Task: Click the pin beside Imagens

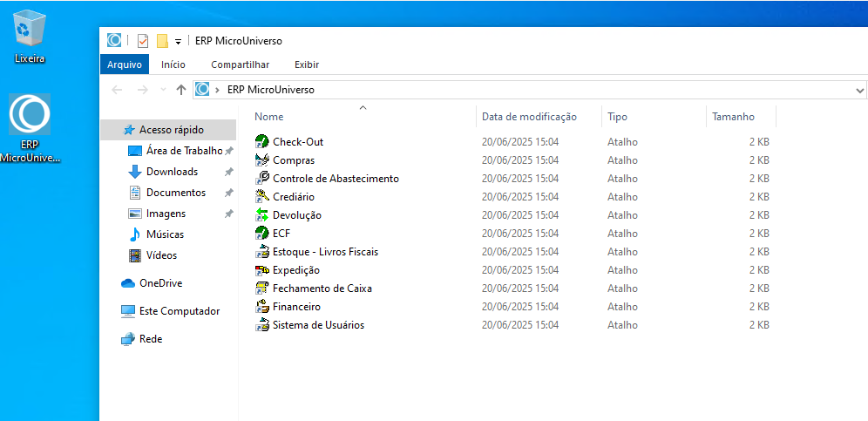Action: tap(228, 214)
